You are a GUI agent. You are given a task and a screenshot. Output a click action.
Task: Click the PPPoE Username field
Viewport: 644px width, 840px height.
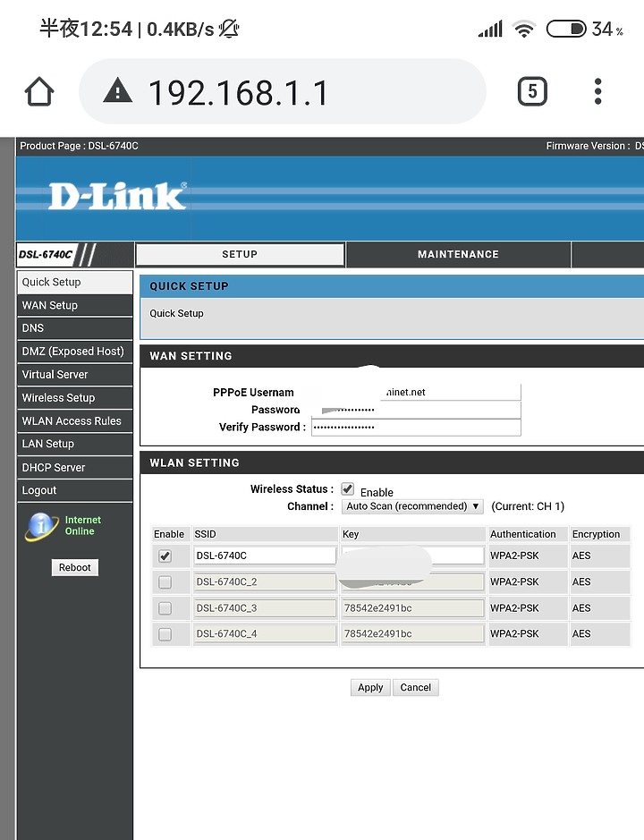click(x=416, y=392)
